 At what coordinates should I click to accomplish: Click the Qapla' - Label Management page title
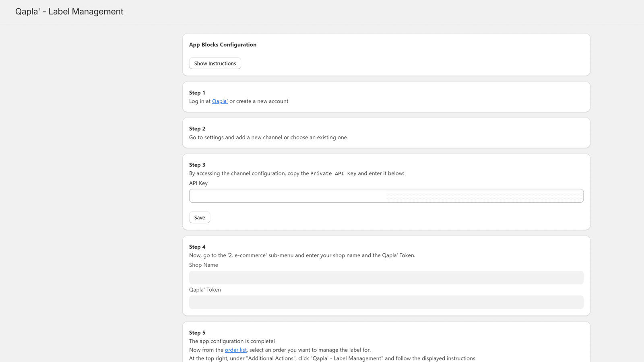click(x=69, y=12)
